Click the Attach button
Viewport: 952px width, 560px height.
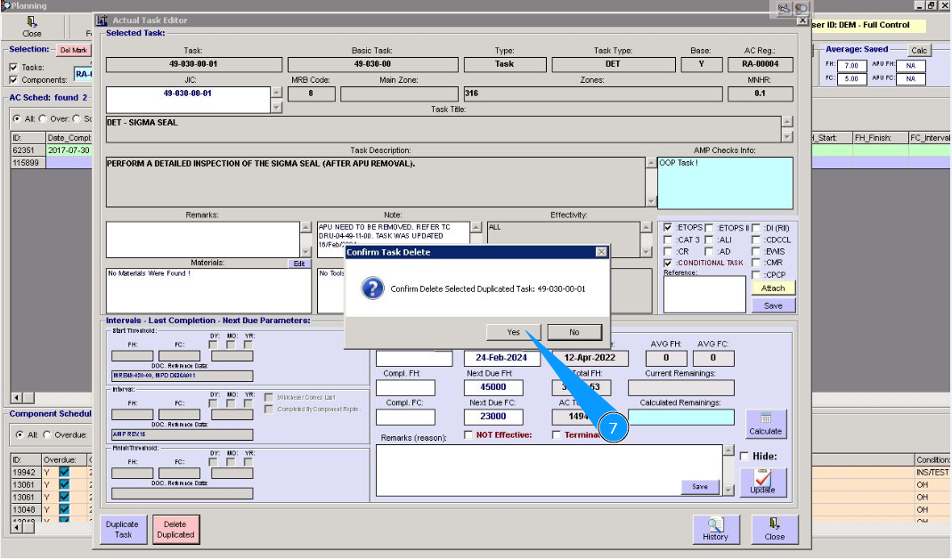tap(773, 288)
